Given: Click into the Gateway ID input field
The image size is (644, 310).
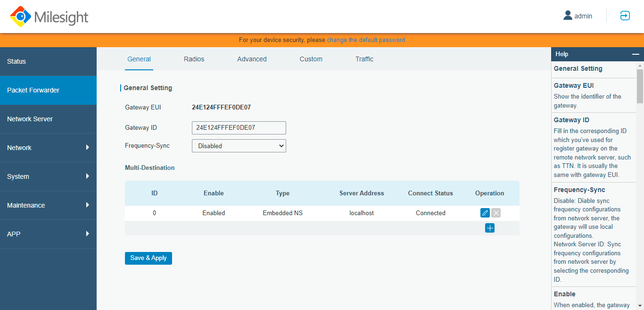Looking at the screenshot, I should point(239,128).
